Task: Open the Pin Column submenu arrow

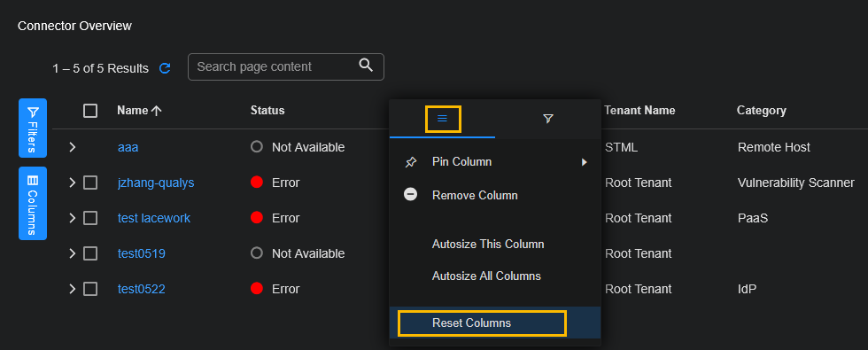Action: [584, 162]
